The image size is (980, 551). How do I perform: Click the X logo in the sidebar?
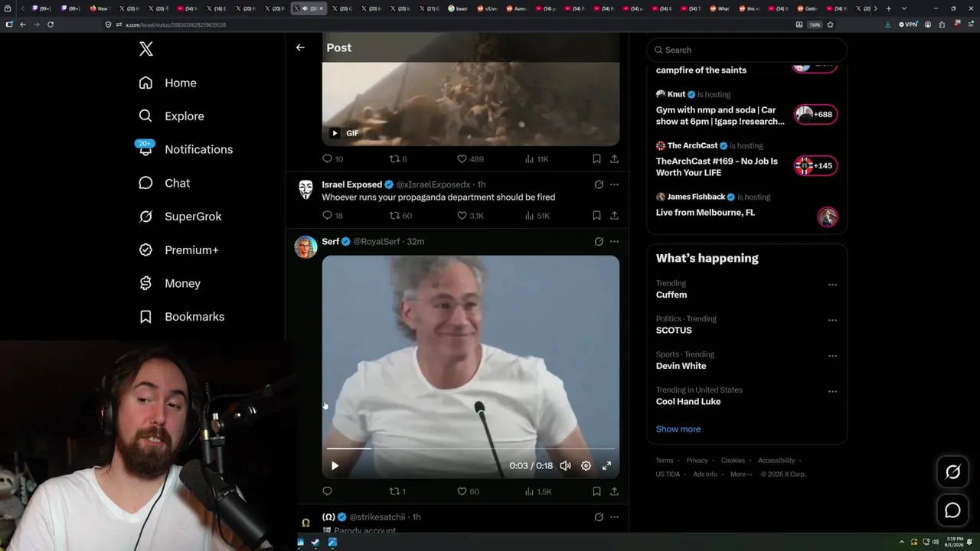coord(146,50)
